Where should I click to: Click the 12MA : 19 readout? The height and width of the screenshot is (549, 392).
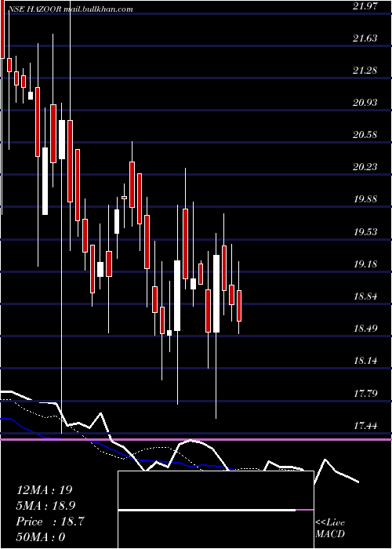(x=44, y=490)
